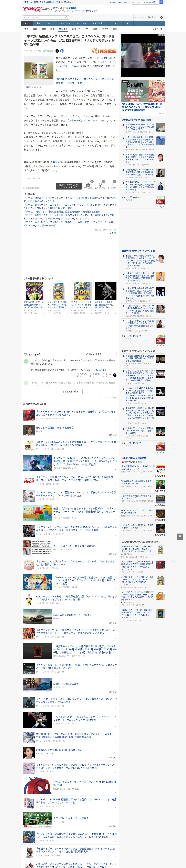Open the オリジナル navigation tab

(81, 24)
